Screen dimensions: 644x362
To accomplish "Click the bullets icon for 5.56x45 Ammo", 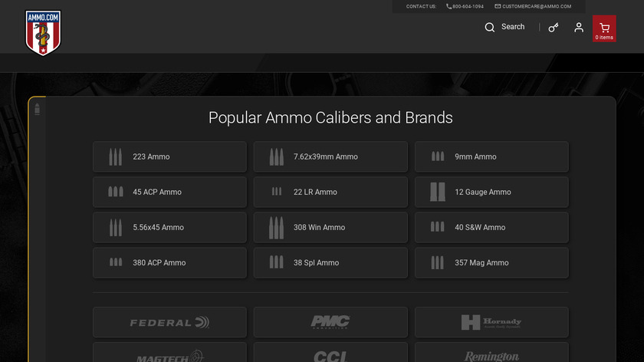I will coord(116,228).
